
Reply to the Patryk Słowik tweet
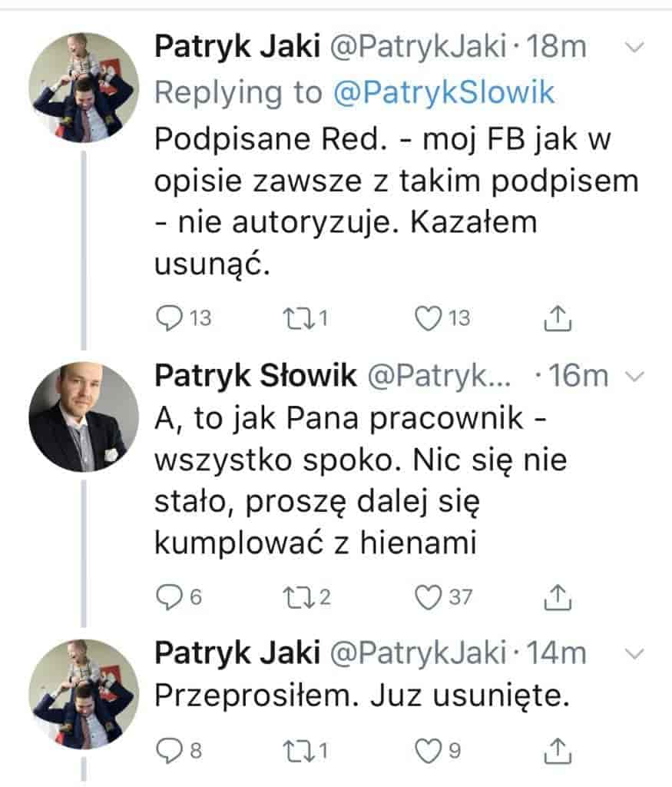pos(170,597)
